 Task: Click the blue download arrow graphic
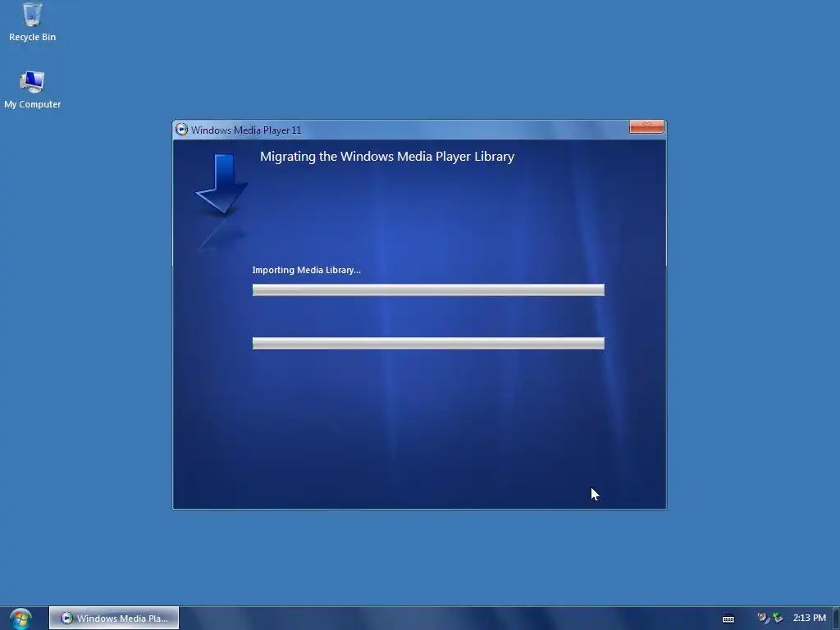click(221, 185)
